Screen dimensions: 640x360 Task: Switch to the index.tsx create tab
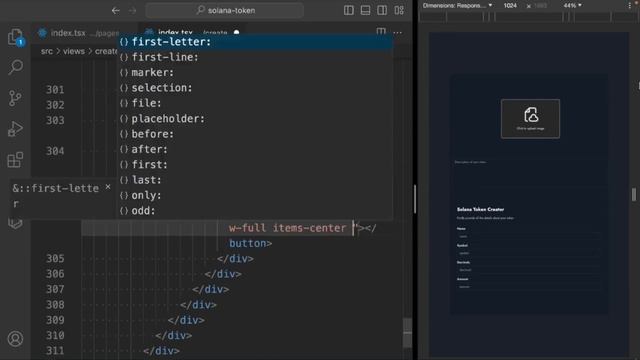[x=192, y=32]
